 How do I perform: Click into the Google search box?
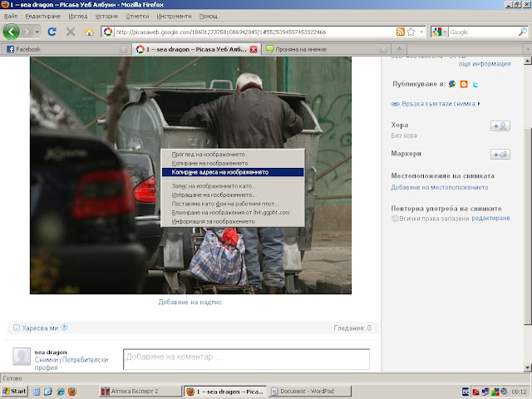point(483,32)
